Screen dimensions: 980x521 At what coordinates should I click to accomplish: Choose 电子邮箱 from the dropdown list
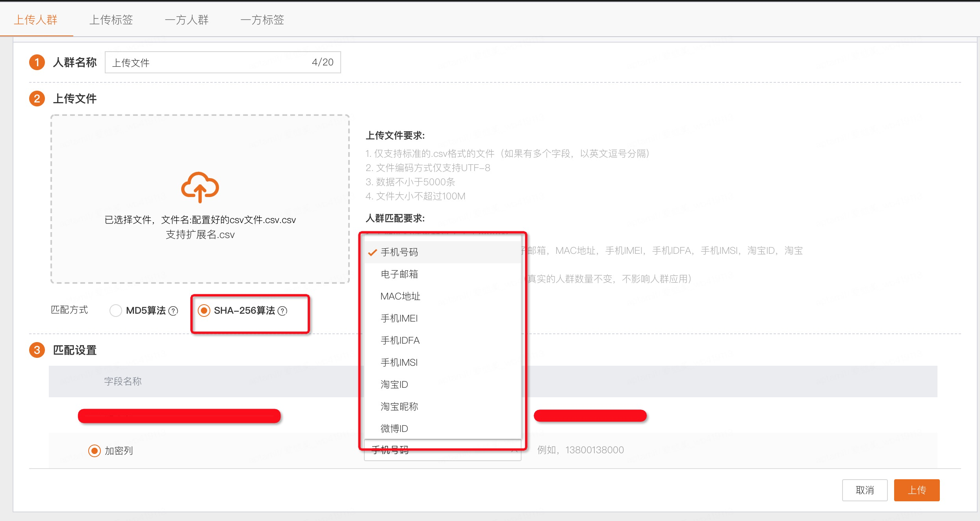[399, 274]
